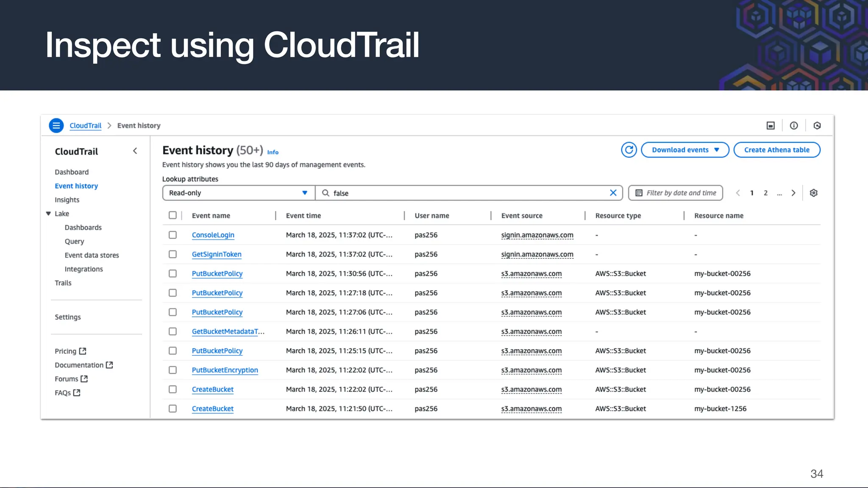Screen dimensions: 868x488
Task: Check the PutBucketPolicy 11:27:06 row
Action: click(172, 312)
